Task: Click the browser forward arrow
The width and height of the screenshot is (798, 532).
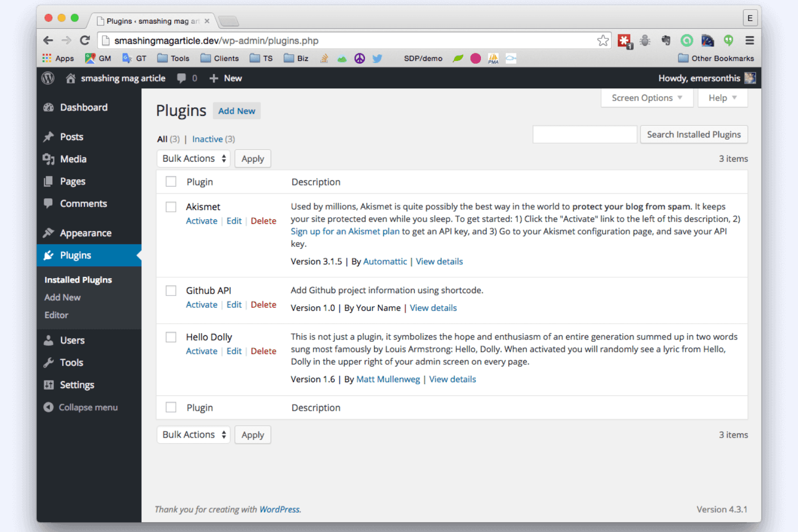Action: pyautogui.click(x=66, y=40)
